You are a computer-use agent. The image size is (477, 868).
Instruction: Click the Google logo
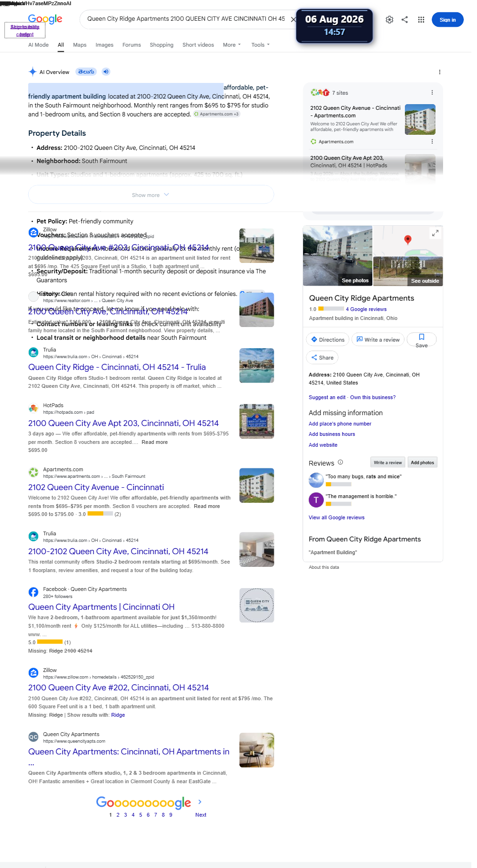pos(45,19)
